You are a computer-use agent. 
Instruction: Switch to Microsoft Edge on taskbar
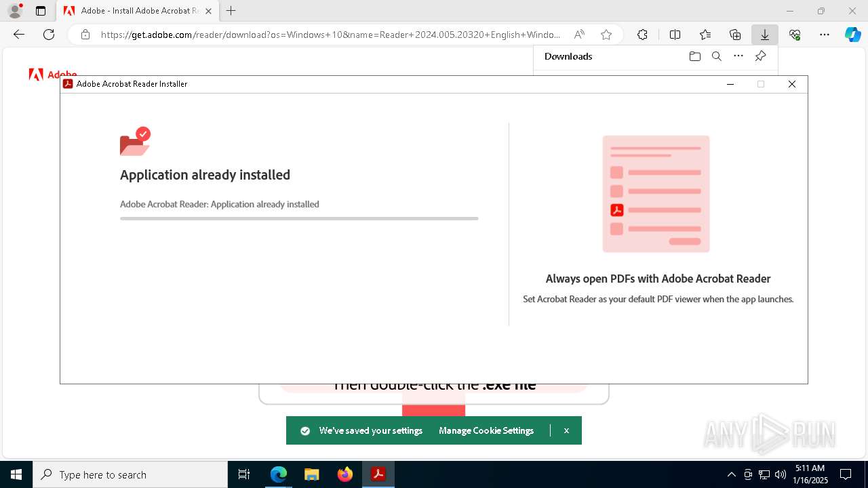279,474
